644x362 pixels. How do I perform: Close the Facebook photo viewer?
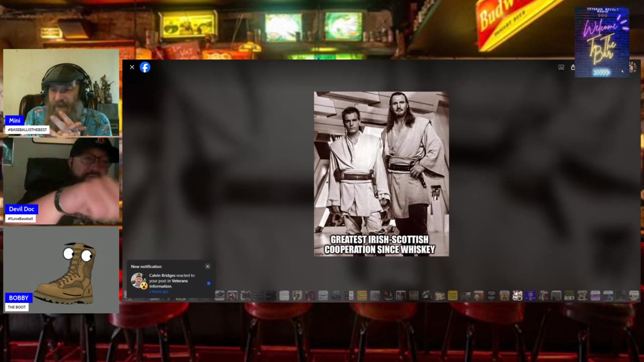pyautogui.click(x=132, y=67)
